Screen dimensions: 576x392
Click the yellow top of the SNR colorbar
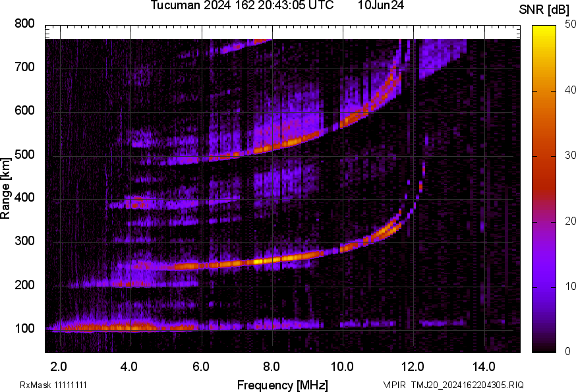point(544,31)
